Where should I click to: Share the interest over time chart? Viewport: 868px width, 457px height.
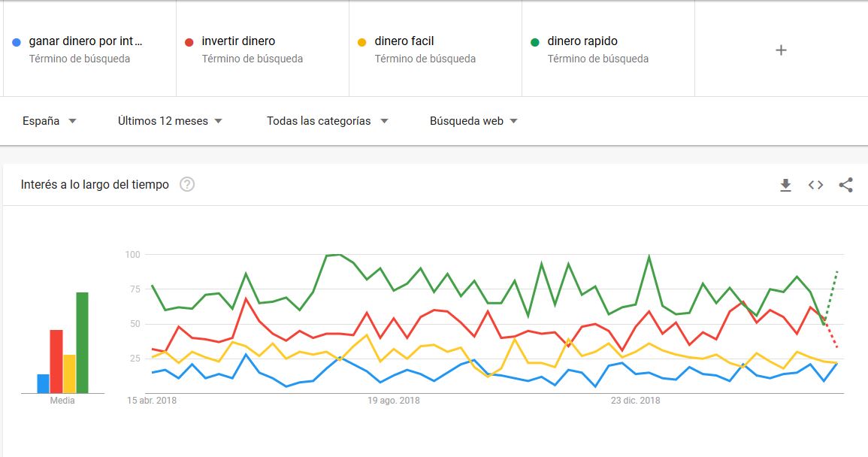click(x=846, y=185)
